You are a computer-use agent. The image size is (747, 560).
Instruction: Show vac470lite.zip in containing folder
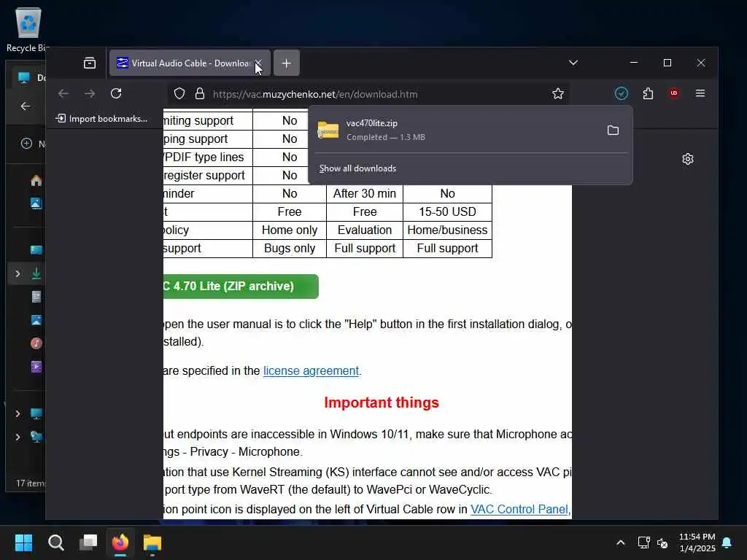613,130
